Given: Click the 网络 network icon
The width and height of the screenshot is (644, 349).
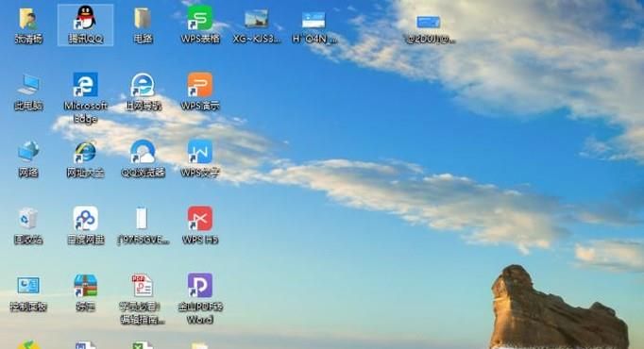Looking at the screenshot, I should pos(28,158).
